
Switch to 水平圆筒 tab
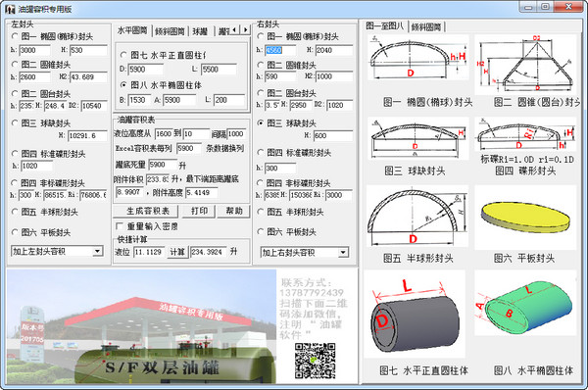[132, 30]
